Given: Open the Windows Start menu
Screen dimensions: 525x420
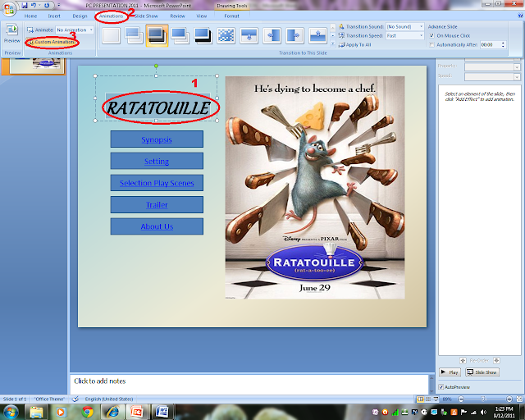Looking at the screenshot, I should tap(11, 412).
